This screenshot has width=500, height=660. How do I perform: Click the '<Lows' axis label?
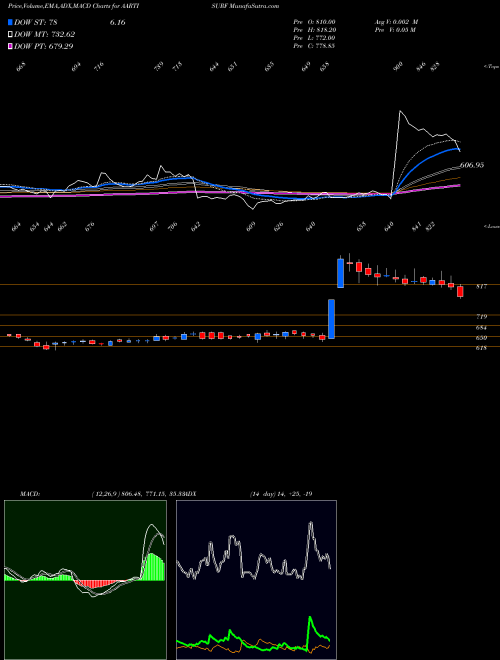coord(491,226)
